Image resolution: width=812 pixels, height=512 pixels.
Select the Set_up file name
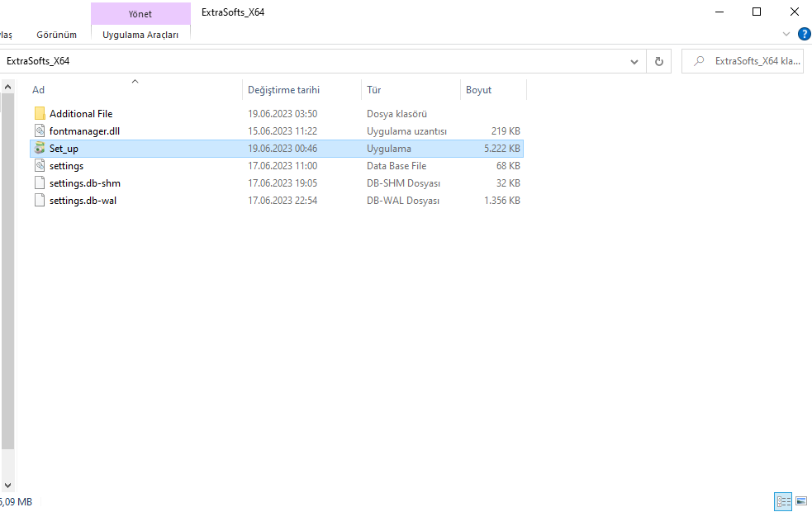tap(64, 148)
